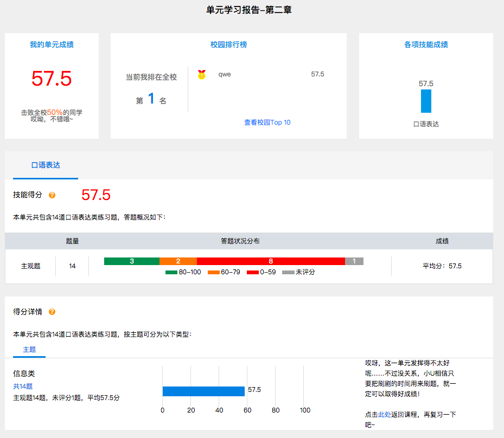The height and width of the screenshot is (438, 504).
Task: Click the 校园排行榜 heading
Action: point(228,44)
